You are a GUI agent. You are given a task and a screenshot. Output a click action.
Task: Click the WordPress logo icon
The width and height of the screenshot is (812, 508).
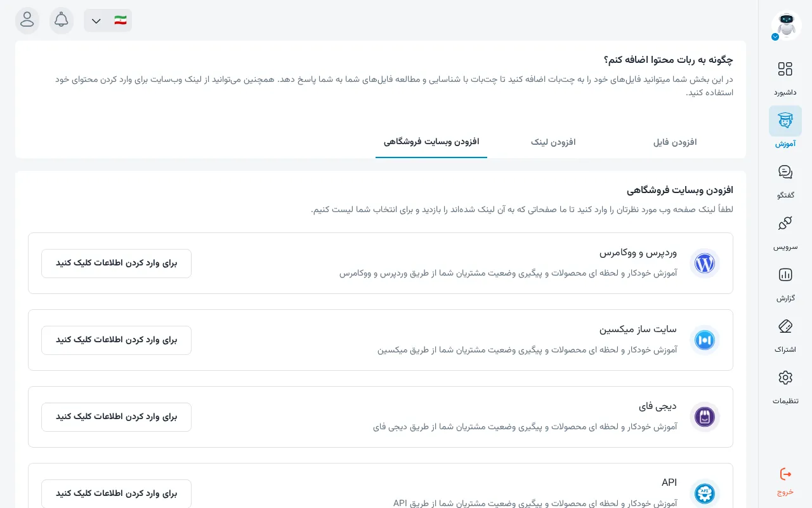[x=705, y=263]
